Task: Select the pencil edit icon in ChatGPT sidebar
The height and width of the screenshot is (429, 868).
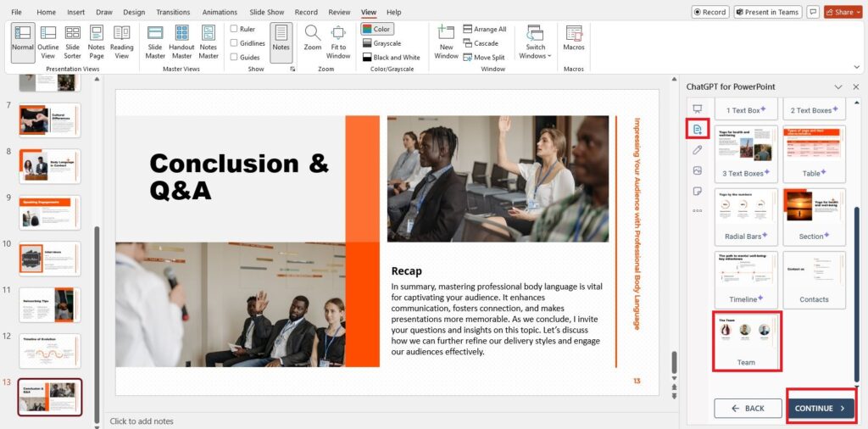Action: 697,150
